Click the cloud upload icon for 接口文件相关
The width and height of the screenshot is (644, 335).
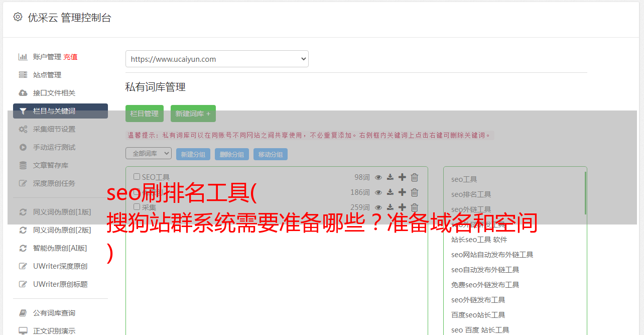tap(23, 93)
